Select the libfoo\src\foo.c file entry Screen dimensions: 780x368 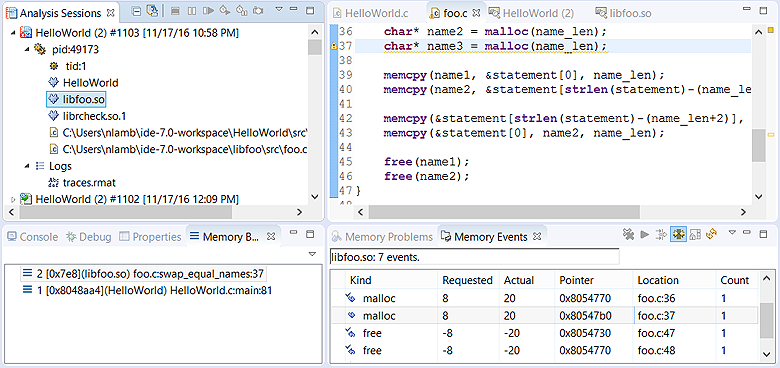(185, 149)
